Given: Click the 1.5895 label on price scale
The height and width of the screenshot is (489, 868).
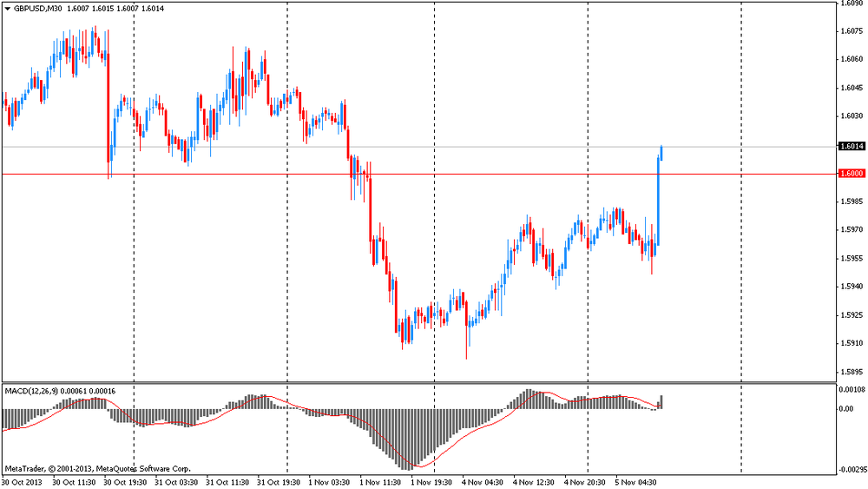Looking at the screenshot, I should (851, 371).
